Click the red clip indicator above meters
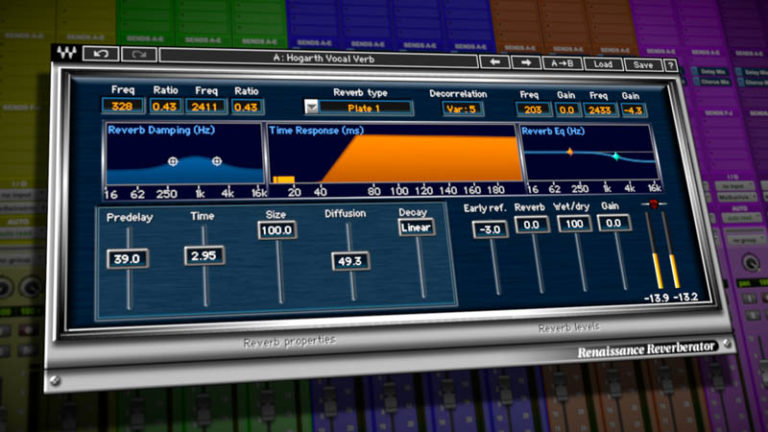Image resolution: width=768 pixels, height=432 pixels. click(x=656, y=204)
